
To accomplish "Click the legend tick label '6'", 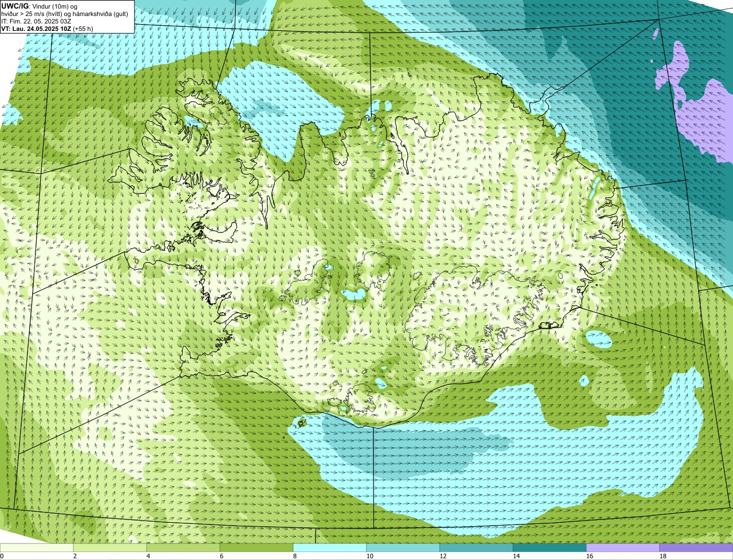I will [x=222, y=556].
